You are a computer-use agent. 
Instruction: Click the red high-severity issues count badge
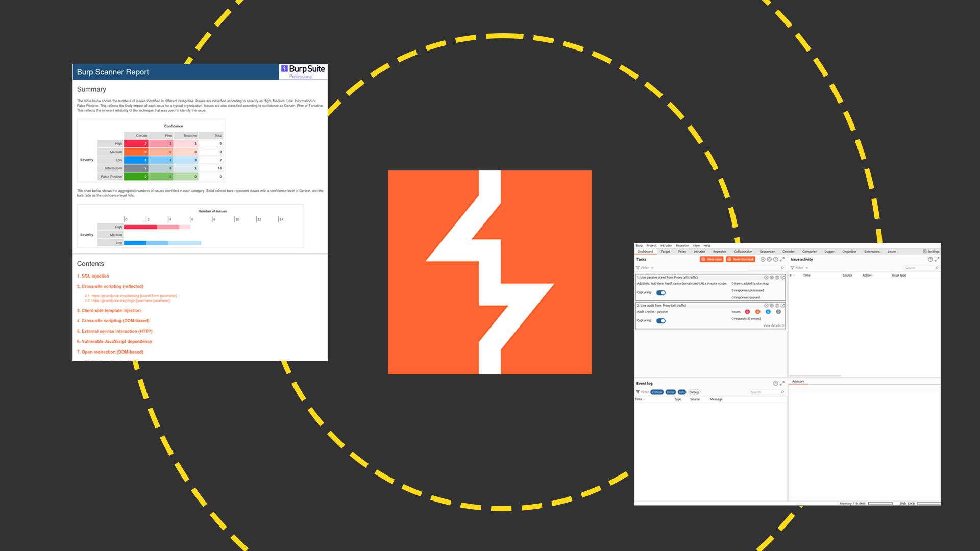[747, 312]
